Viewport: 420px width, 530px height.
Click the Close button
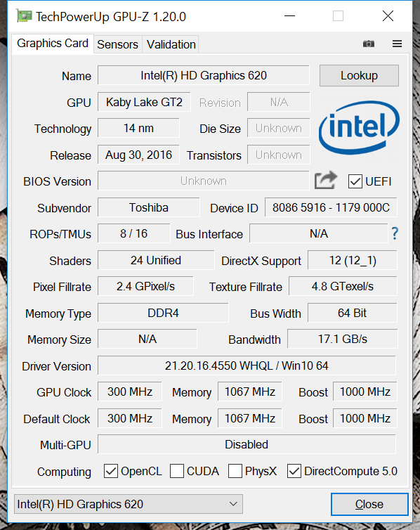[369, 504]
